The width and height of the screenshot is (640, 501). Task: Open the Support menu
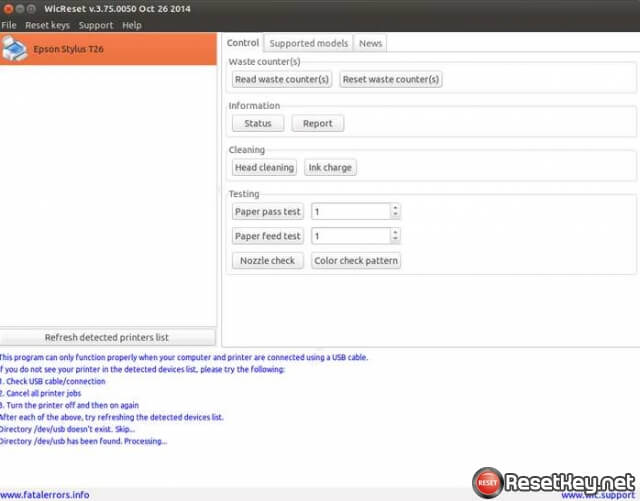(96, 25)
